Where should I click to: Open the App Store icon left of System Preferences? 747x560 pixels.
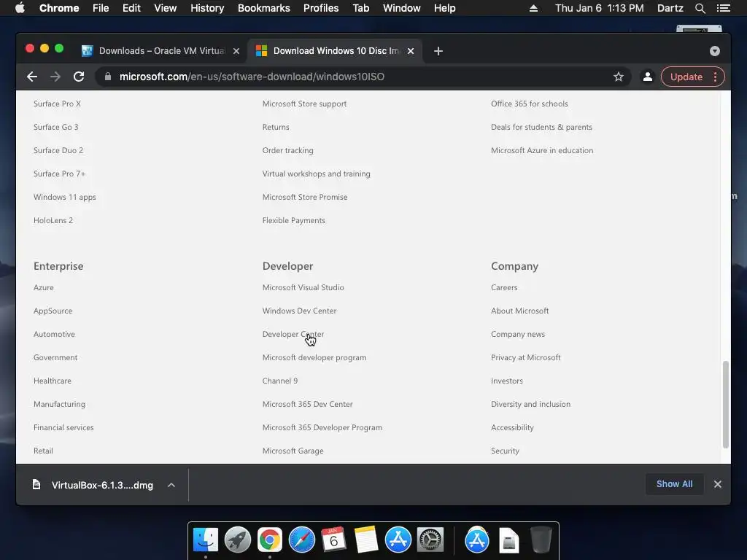(x=398, y=540)
